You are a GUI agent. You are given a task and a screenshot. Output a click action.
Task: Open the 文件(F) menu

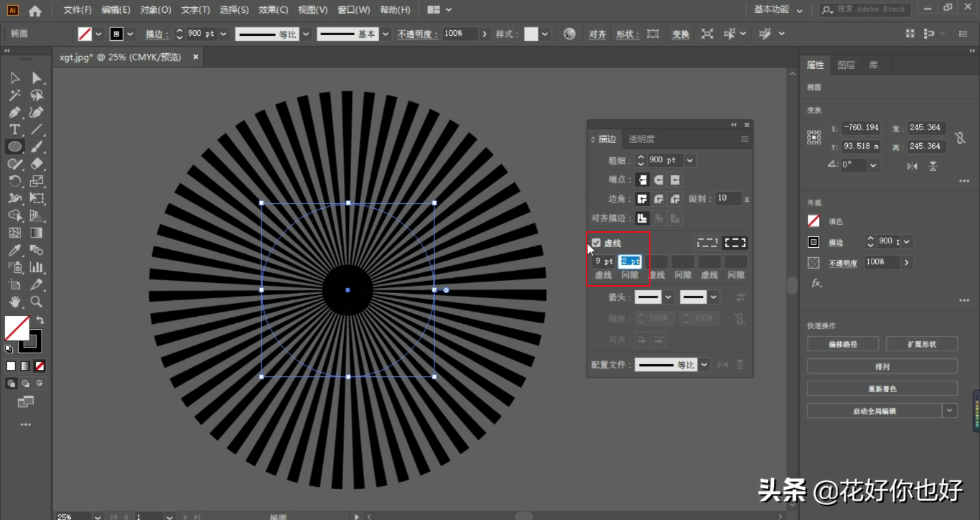[78, 10]
